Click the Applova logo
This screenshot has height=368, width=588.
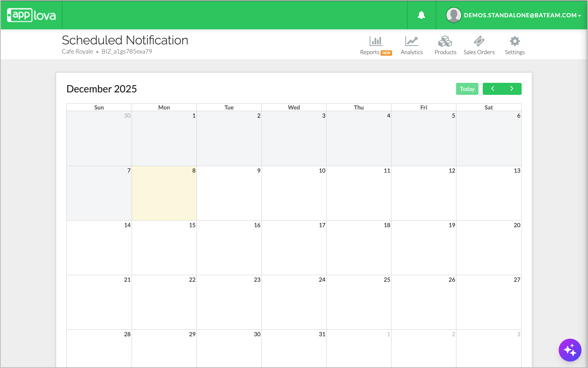32,15
